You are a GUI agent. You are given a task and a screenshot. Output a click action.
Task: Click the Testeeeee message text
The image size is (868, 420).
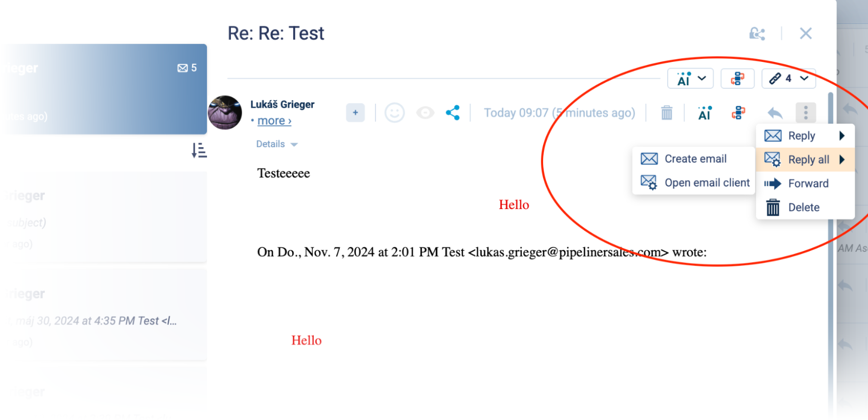284,173
